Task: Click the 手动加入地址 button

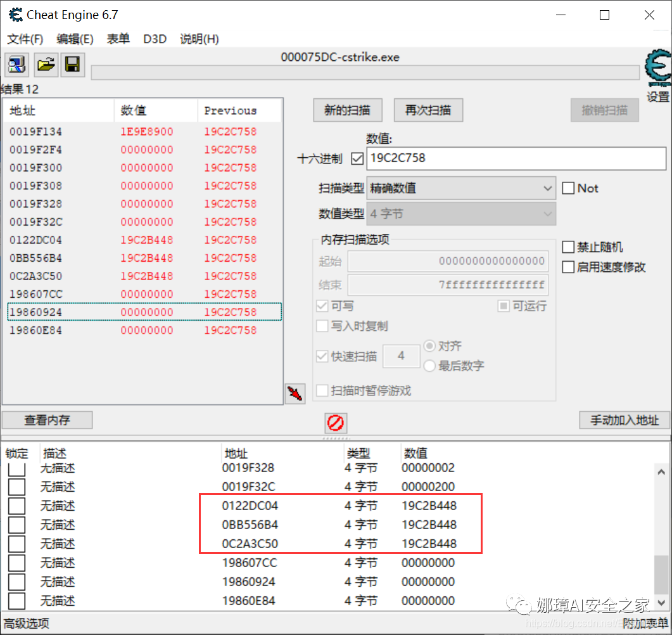Action: click(x=624, y=420)
